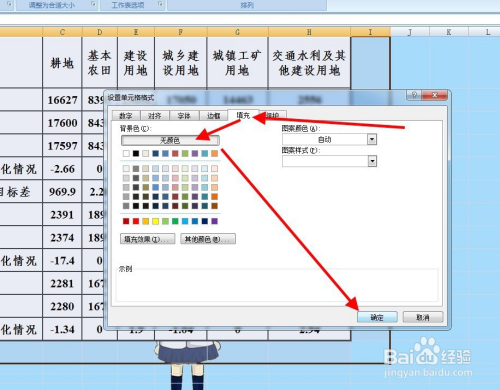Select column L header
The width and height of the screenshot is (500, 390).
tap(484, 32)
